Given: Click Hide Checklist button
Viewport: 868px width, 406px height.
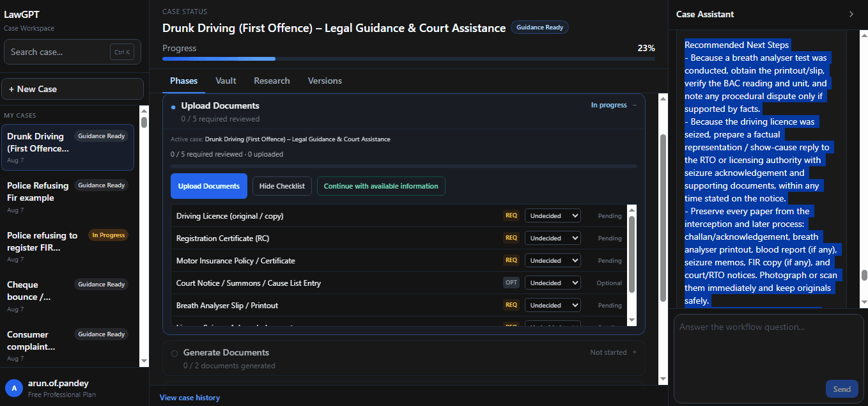Looking at the screenshot, I should pyautogui.click(x=283, y=186).
